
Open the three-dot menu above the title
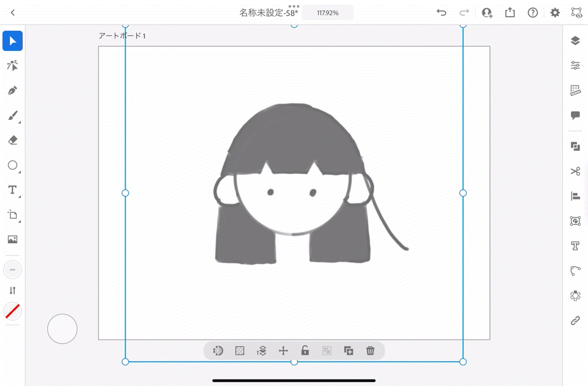(x=294, y=6)
